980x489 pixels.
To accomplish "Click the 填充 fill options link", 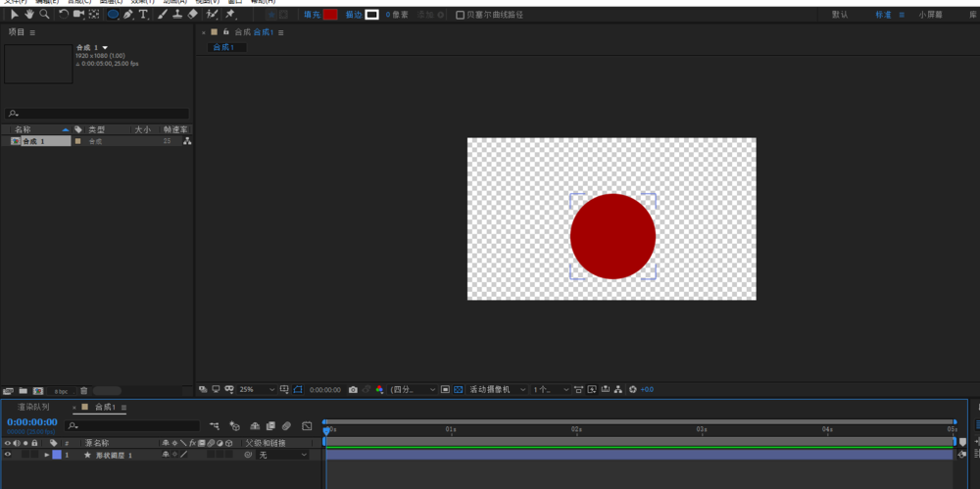I will pos(311,15).
